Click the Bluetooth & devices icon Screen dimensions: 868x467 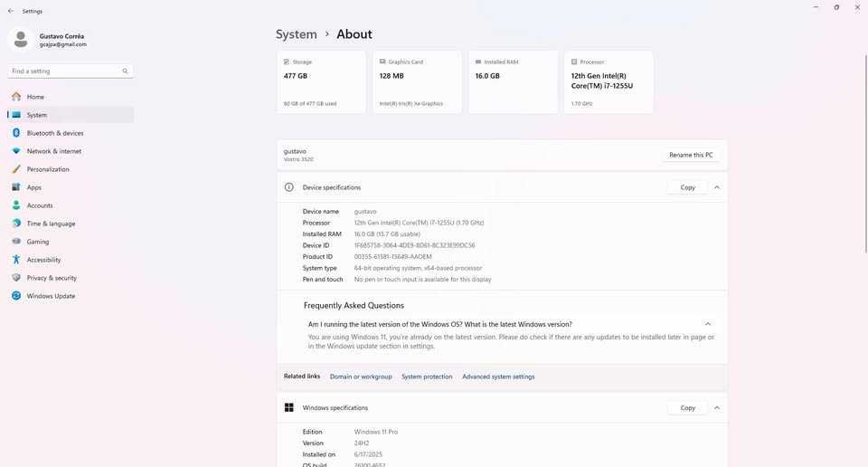point(16,133)
